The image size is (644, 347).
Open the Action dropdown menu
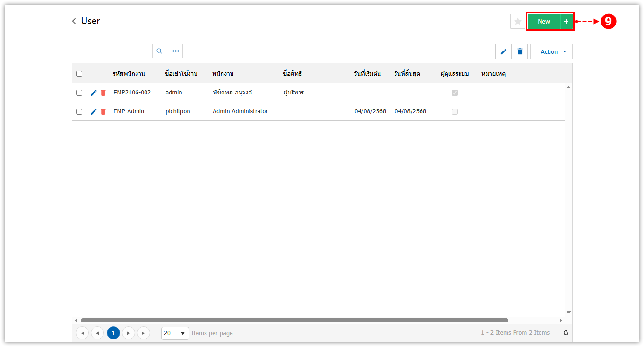pos(551,51)
